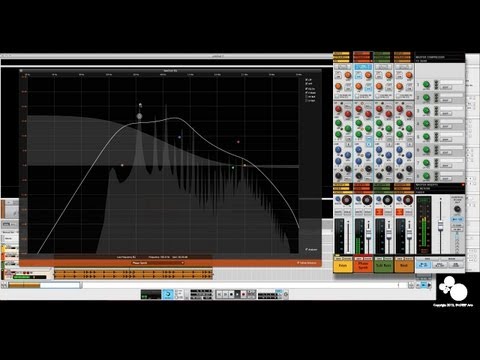Close the Spectrum EQ window

(x=21, y=71)
